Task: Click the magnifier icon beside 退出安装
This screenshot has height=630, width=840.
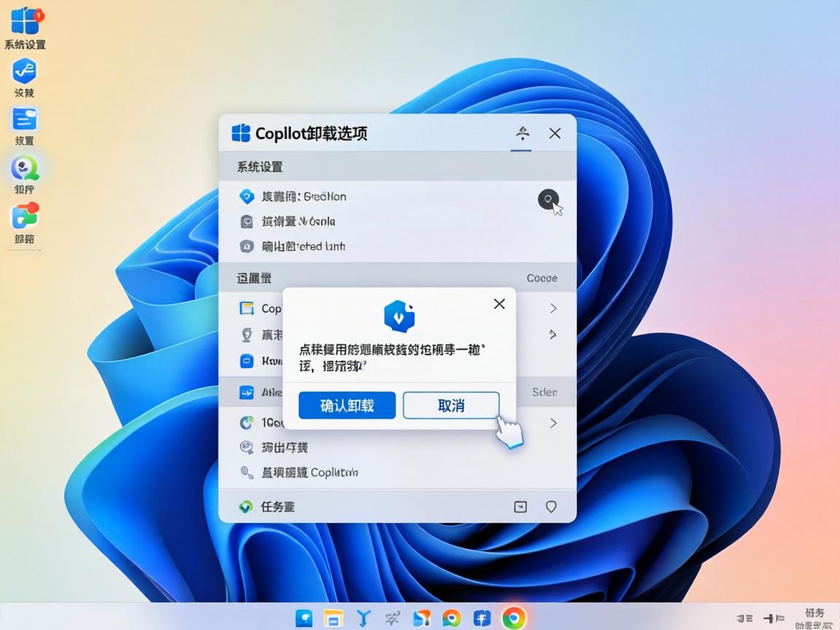Action: coord(246,447)
